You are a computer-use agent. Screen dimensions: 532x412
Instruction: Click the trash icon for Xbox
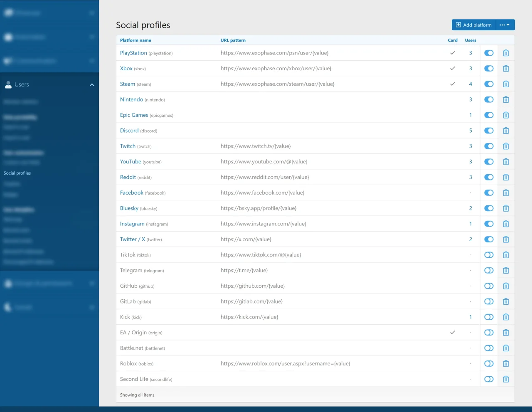coord(506,69)
